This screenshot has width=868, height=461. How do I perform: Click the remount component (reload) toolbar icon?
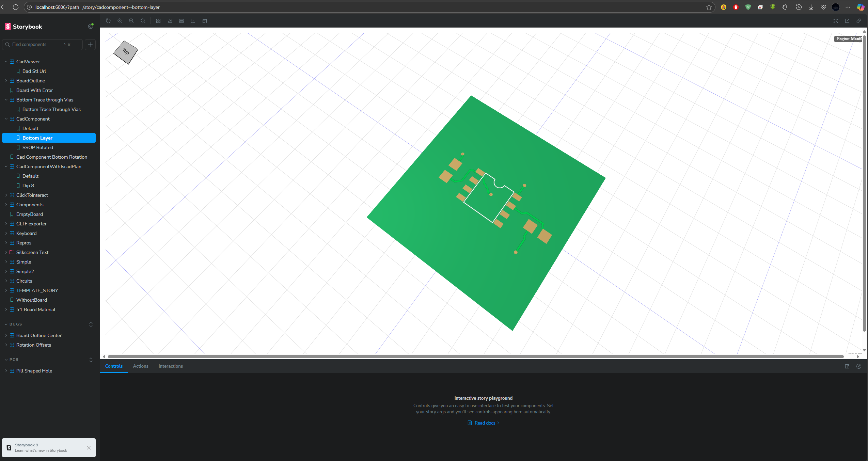pos(108,21)
